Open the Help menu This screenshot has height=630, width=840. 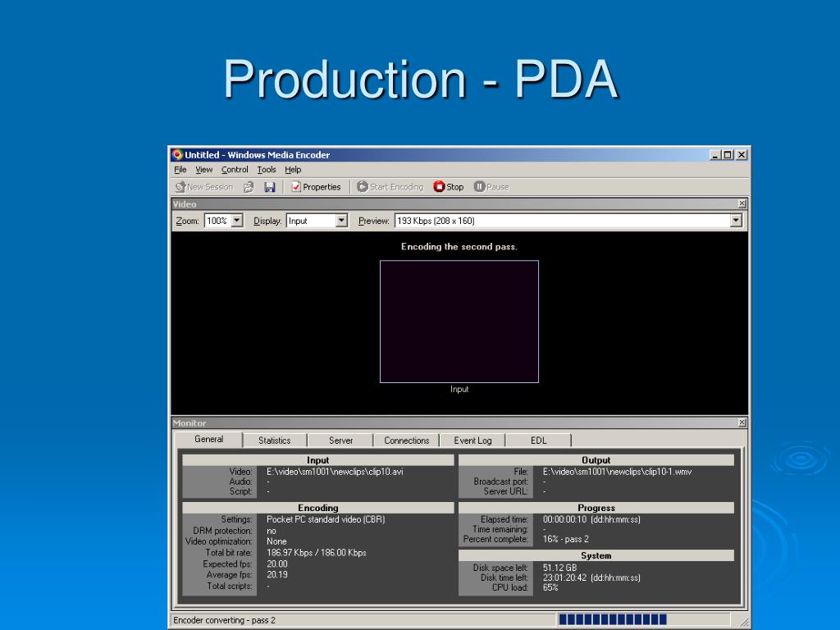(x=293, y=170)
